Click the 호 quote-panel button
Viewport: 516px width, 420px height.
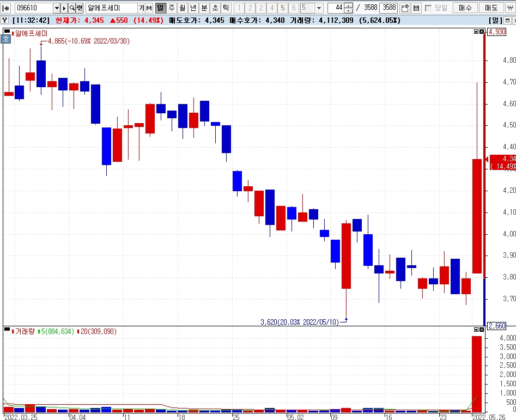6,39
